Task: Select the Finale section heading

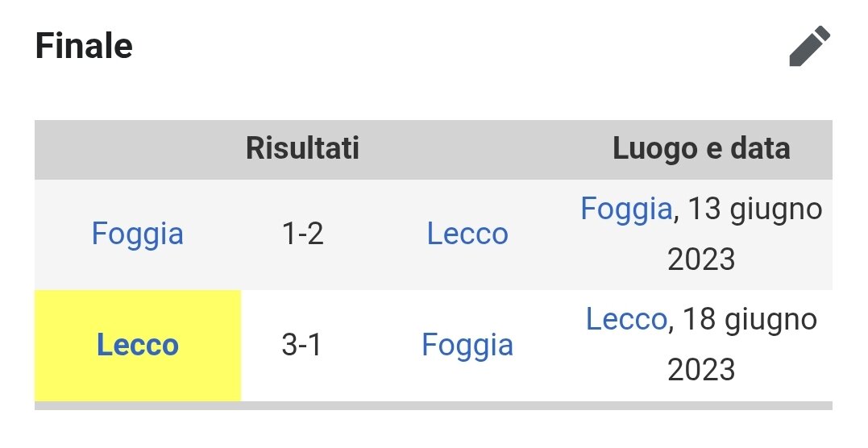Action: (x=84, y=46)
